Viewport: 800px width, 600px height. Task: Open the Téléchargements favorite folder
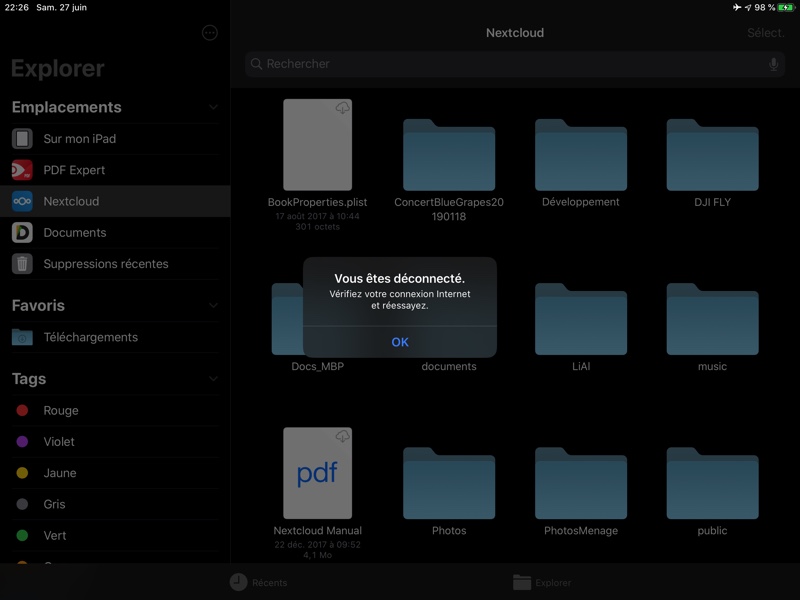pyautogui.click(x=90, y=337)
